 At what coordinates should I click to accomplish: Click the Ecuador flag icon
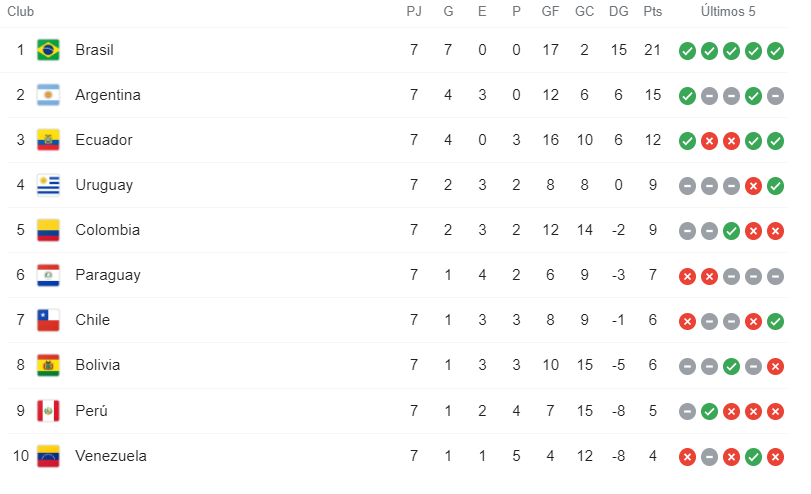click(x=48, y=140)
